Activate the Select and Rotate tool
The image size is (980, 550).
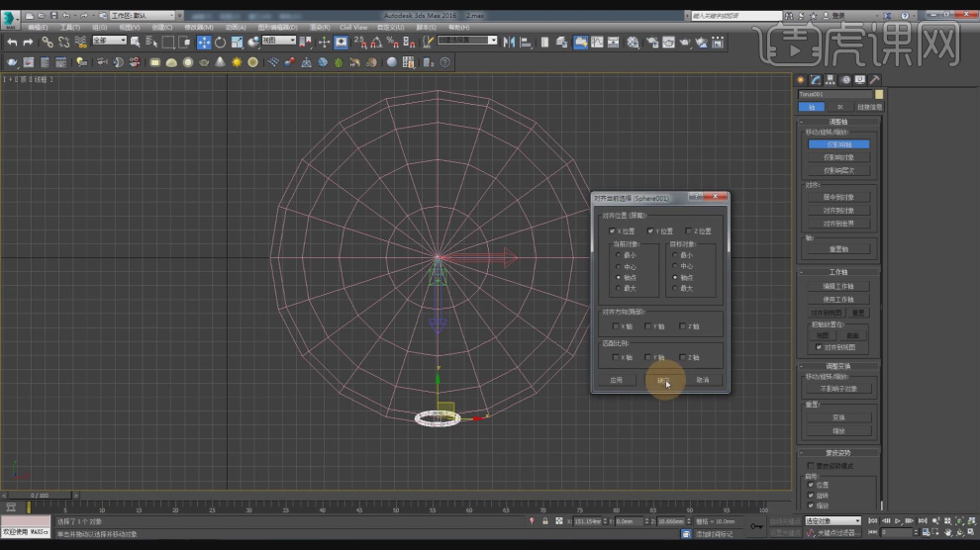click(x=220, y=42)
